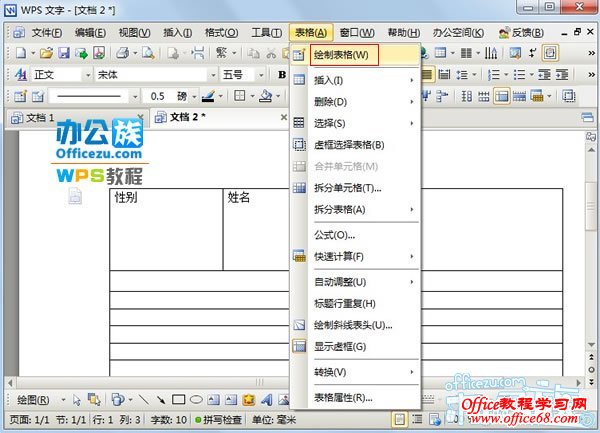Screen dimensions: 600x433
Task: Click the Rectangle shape tool
Action: tap(178, 400)
